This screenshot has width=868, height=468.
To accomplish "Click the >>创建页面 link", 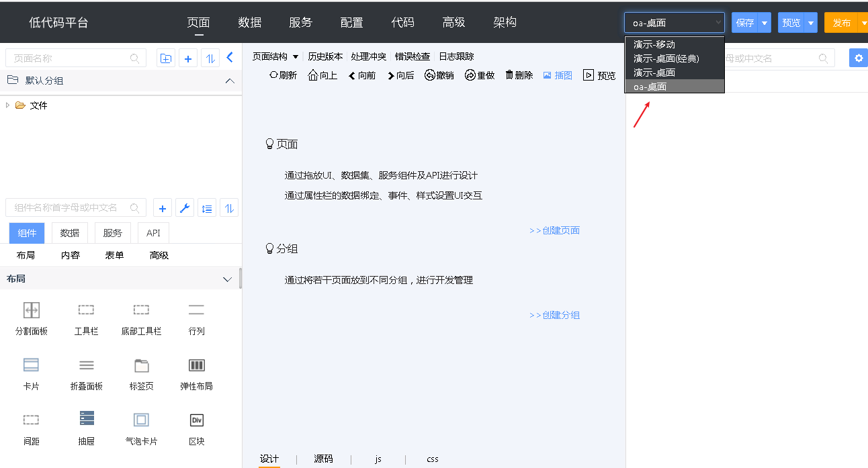I will 554,230.
